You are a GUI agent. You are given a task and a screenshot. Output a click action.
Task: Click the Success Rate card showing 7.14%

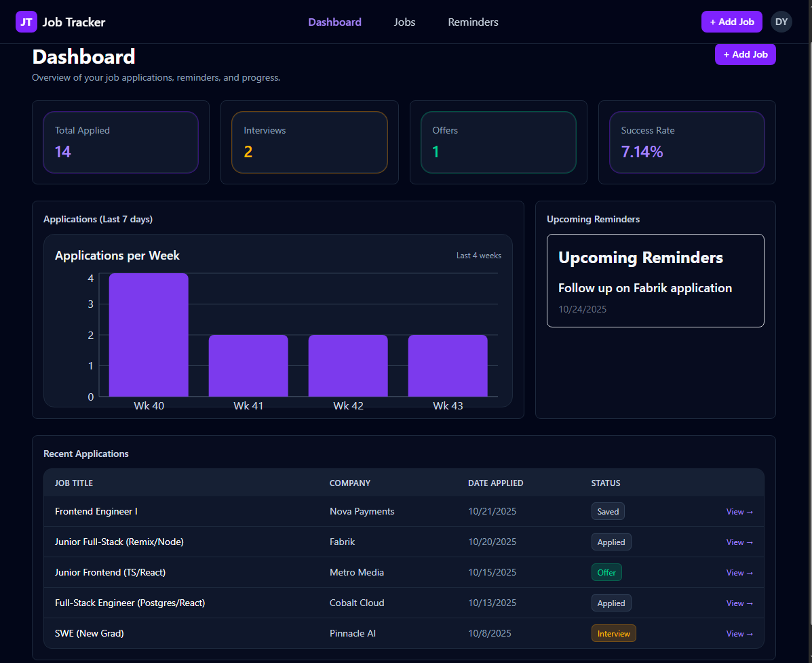(687, 142)
